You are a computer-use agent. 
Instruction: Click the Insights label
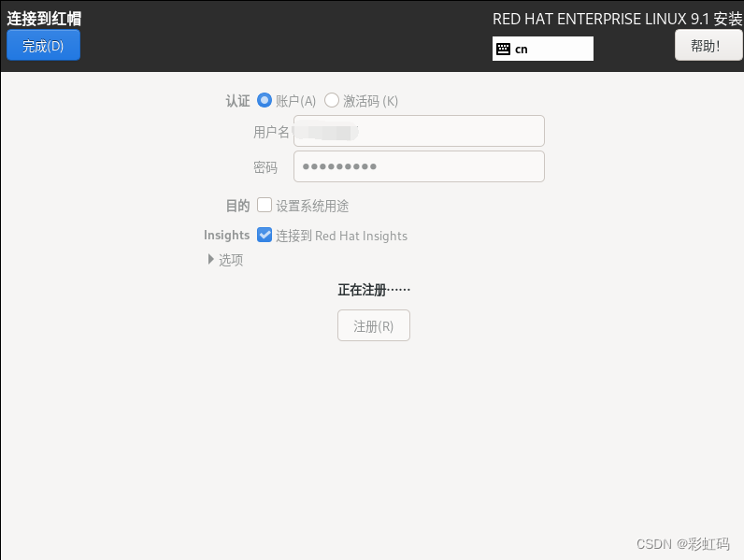coord(226,235)
